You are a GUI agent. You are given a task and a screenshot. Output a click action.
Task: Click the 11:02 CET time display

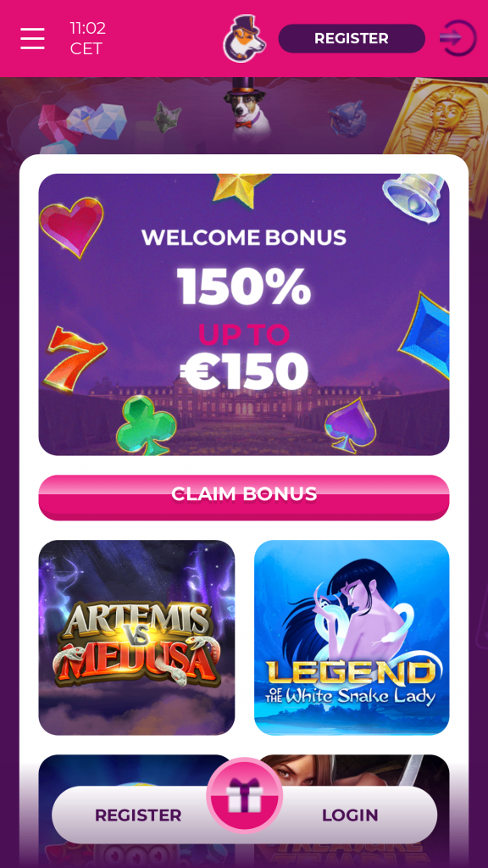(x=87, y=38)
